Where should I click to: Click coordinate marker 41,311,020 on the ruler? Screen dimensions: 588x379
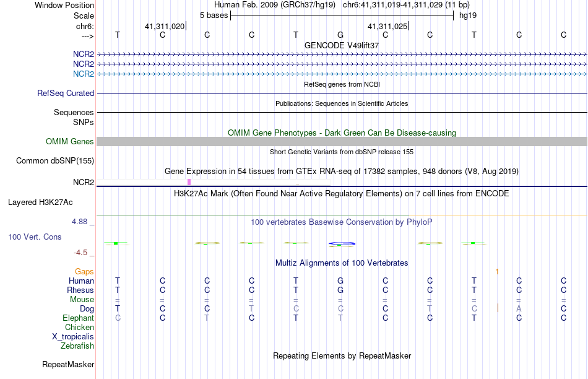(x=165, y=26)
